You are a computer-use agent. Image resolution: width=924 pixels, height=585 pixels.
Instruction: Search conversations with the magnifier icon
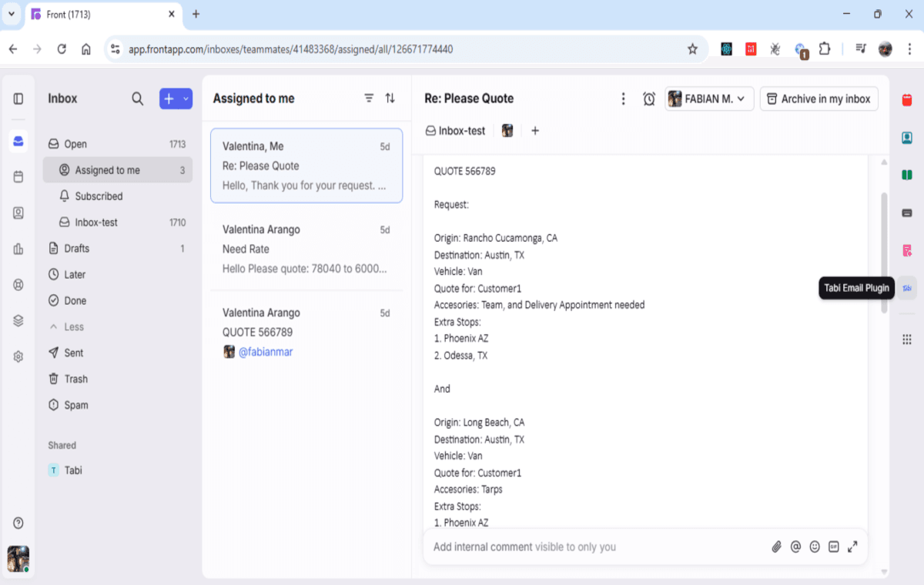click(x=137, y=99)
